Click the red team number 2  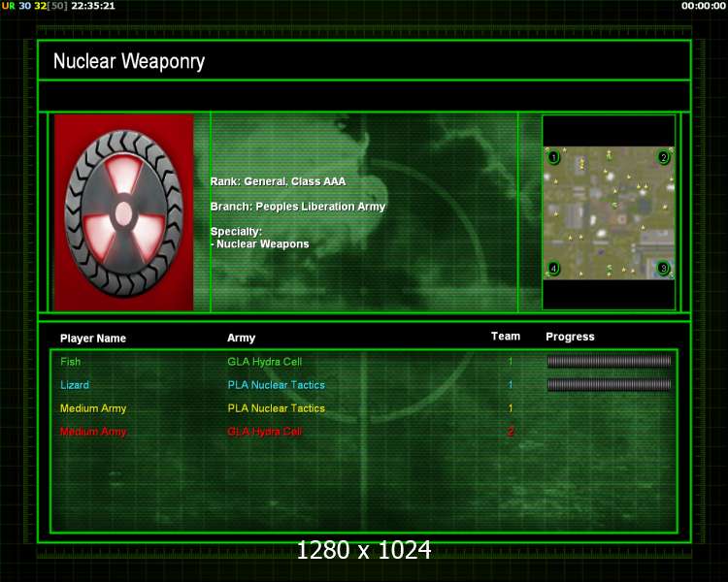(x=511, y=431)
